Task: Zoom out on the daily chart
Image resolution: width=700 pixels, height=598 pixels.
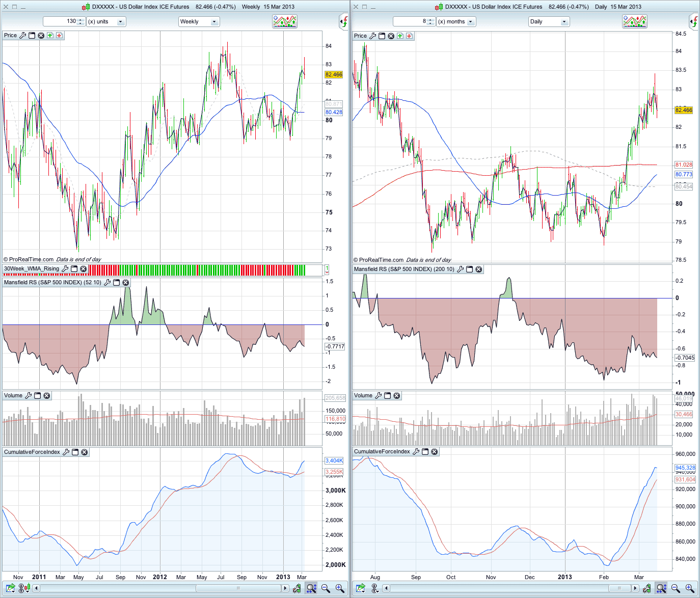Action: click(x=676, y=588)
